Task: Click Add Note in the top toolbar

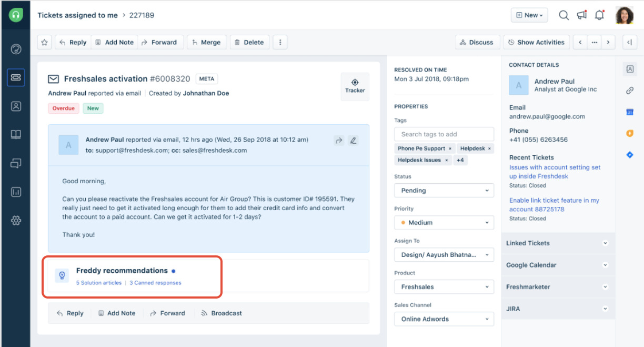Action: (x=115, y=42)
